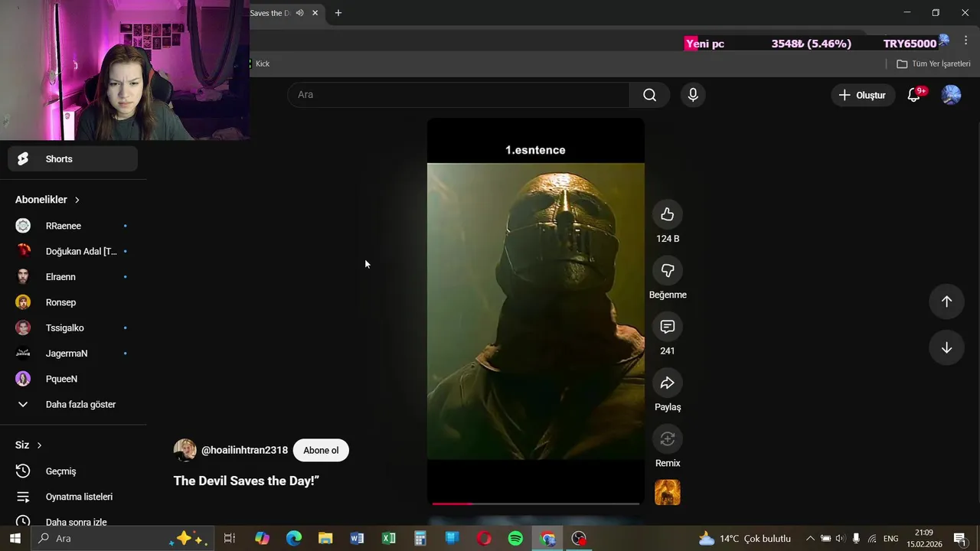The height and width of the screenshot is (551, 980).
Task: Open volume control in system tray
Action: pyautogui.click(x=841, y=539)
